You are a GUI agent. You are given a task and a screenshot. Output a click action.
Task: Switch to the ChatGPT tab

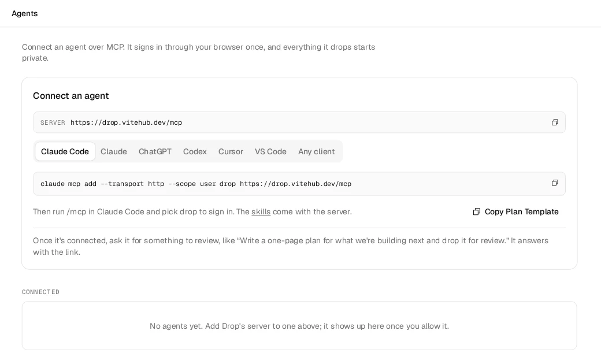pos(155,152)
